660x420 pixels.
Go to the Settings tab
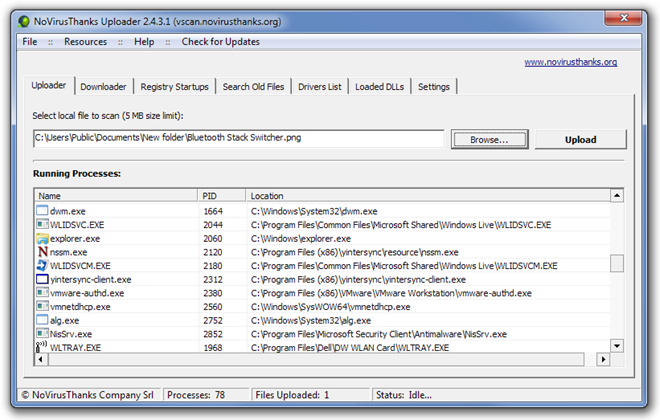434,87
